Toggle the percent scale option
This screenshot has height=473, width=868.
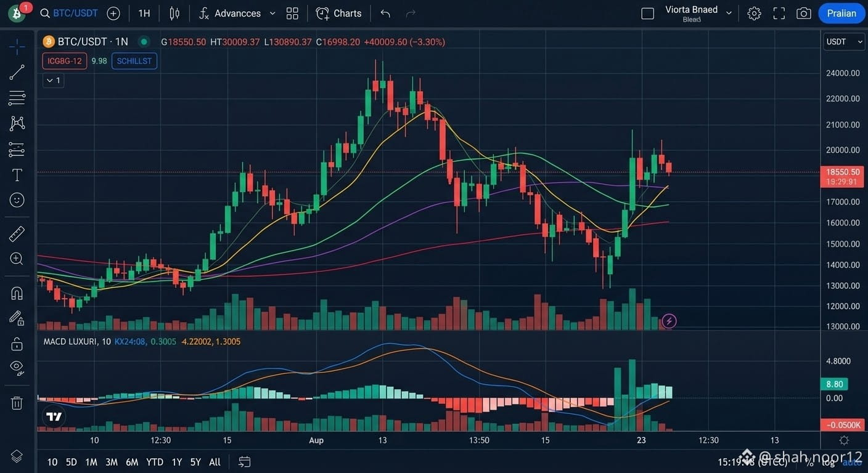(x=809, y=462)
